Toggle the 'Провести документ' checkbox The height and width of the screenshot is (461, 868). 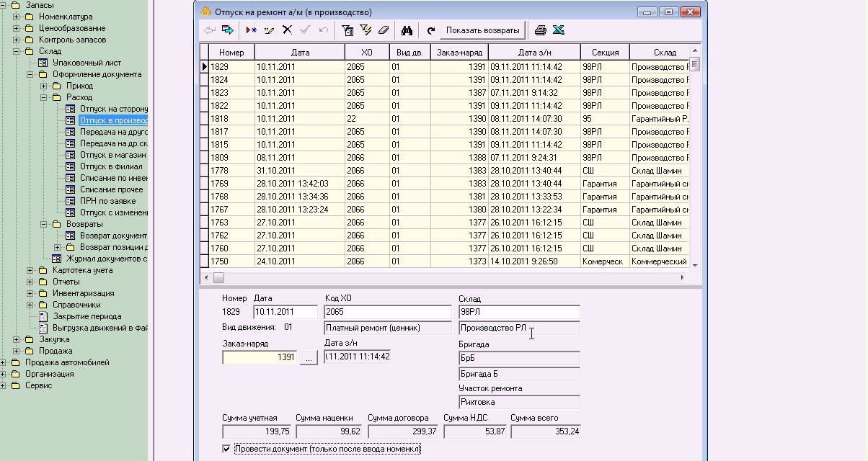click(227, 449)
